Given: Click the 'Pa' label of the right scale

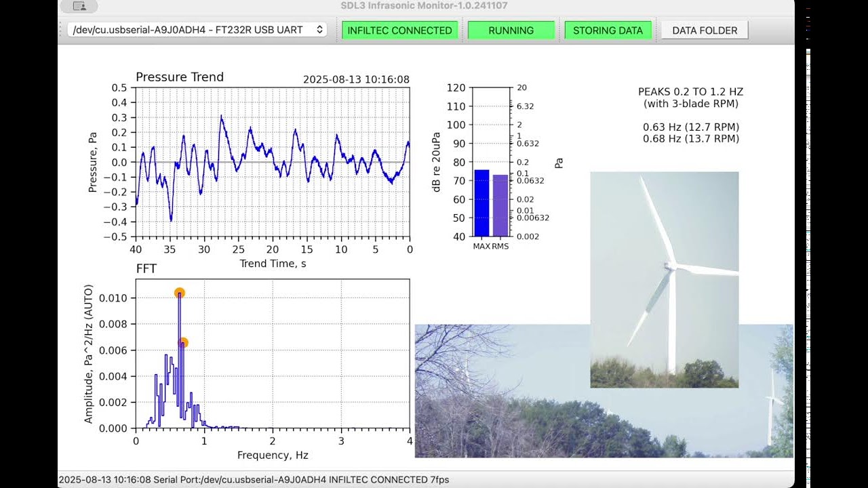Looking at the screenshot, I should tap(559, 163).
